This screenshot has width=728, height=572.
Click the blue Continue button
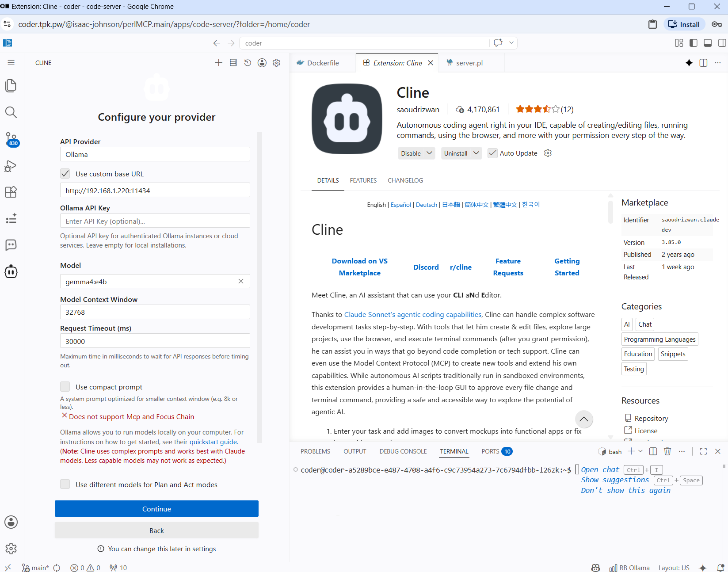click(x=156, y=509)
